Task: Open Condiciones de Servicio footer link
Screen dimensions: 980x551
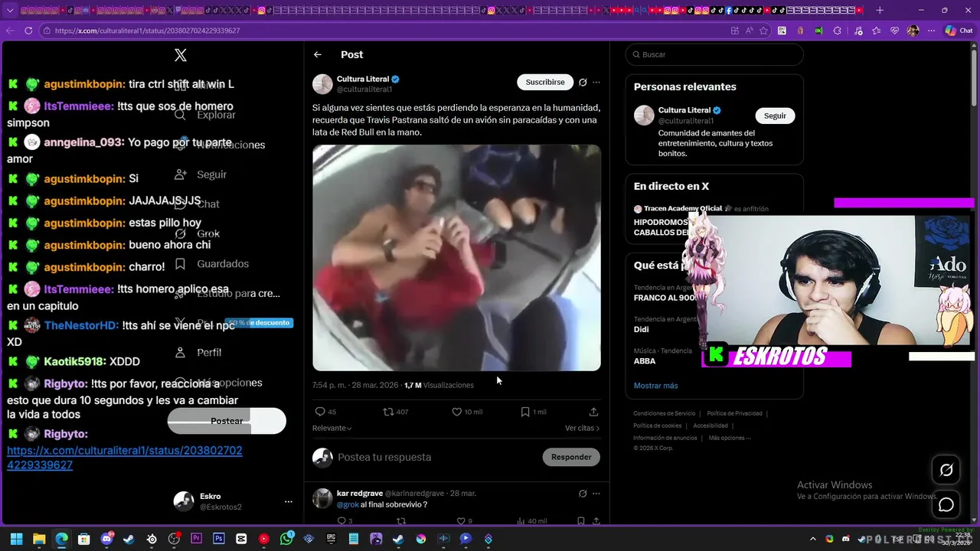Action: 665,413
